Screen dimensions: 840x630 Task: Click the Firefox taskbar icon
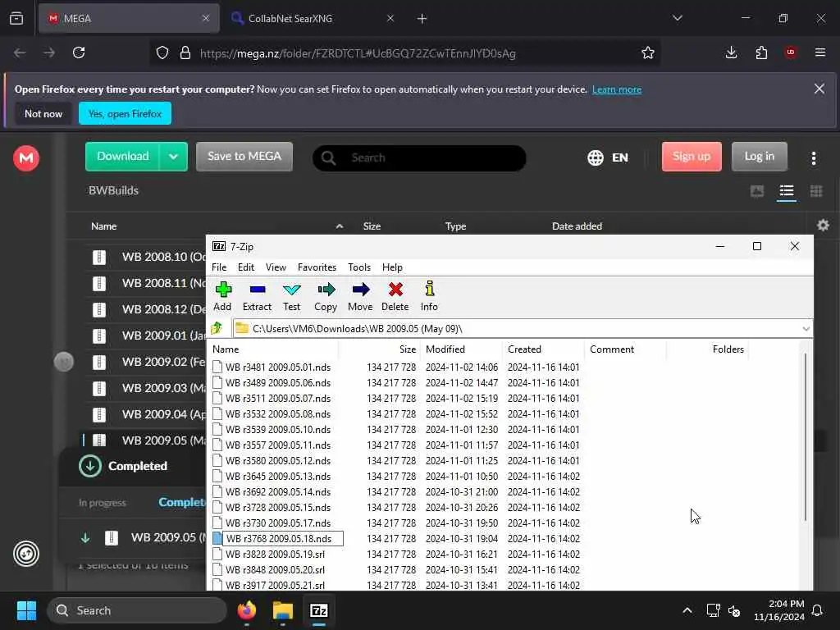coord(246,610)
